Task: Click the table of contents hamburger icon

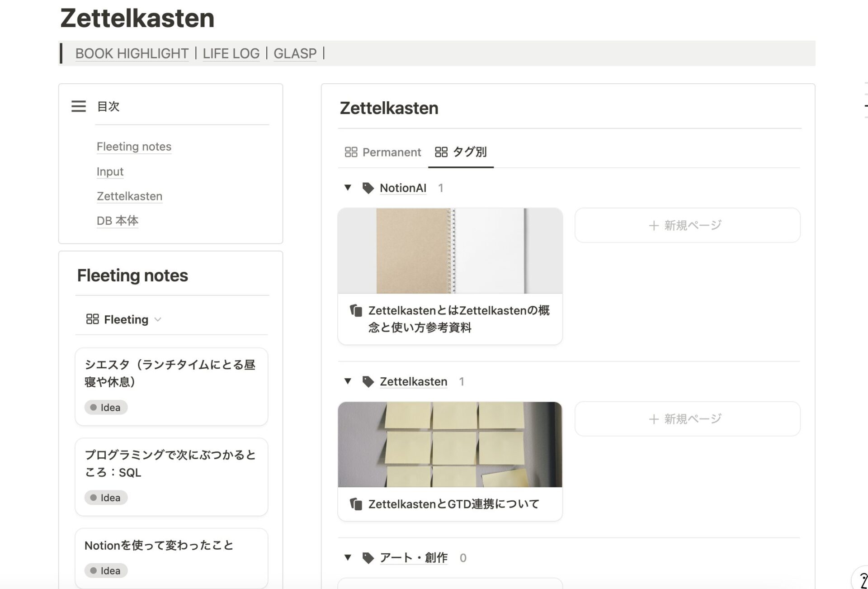Action: click(79, 106)
